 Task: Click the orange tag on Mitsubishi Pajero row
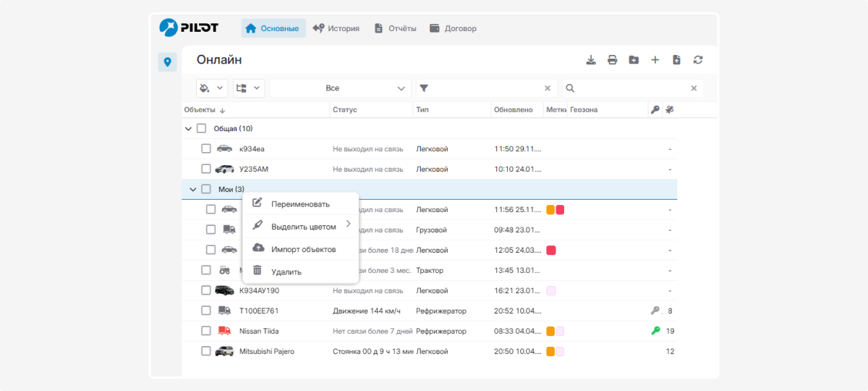click(x=550, y=351)
